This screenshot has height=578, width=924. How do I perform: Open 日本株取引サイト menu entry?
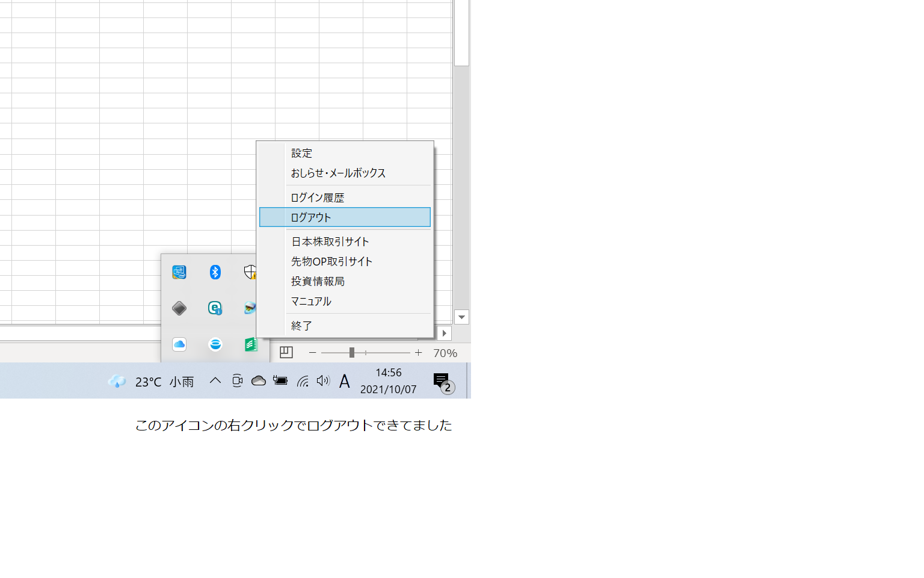(x=330, y=241)
